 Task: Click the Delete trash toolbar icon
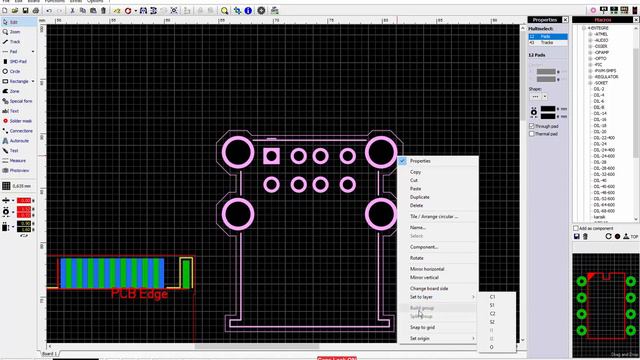pyautogui.click(x=103, y=11)
